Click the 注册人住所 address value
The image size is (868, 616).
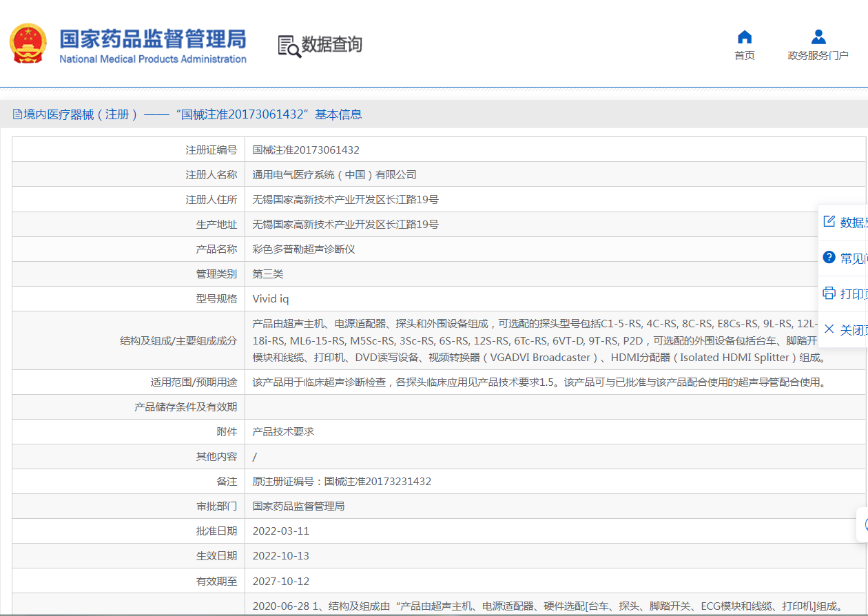[x=346, y=200]
